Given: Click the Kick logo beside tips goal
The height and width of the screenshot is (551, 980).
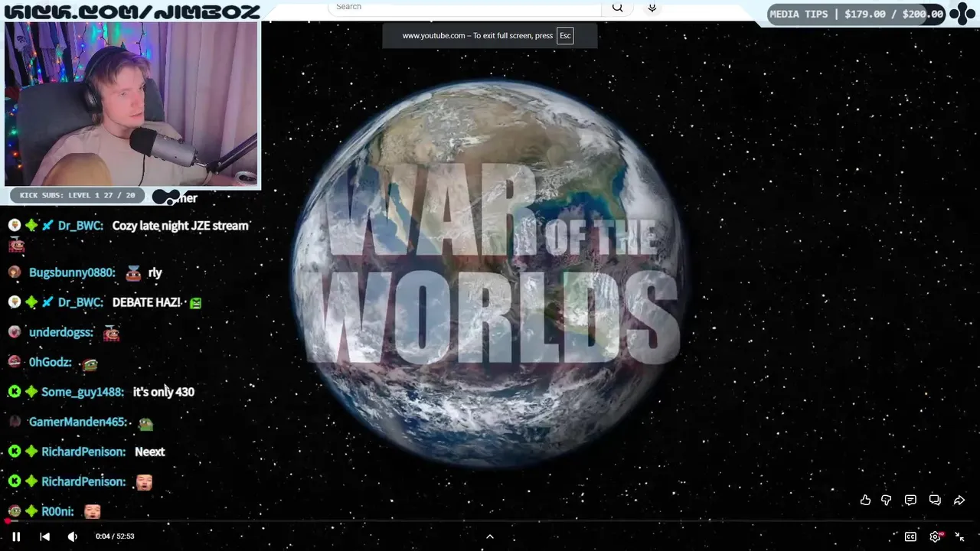Looking at the screenshot, I should tap(962, 14).
